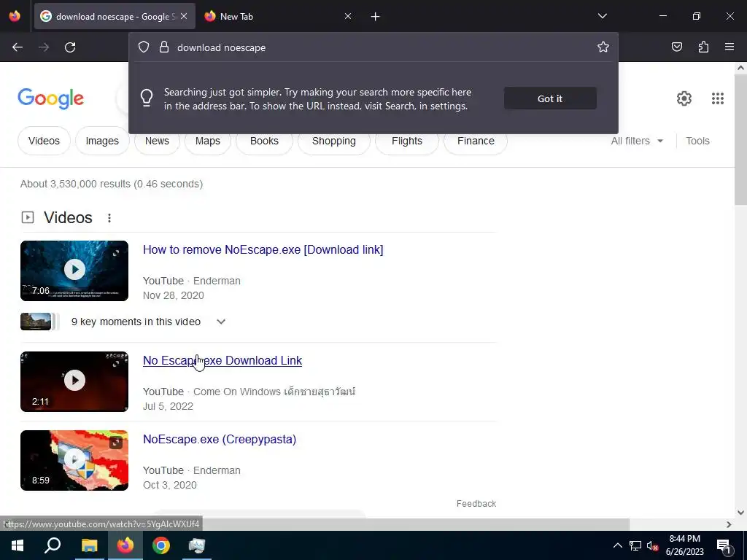Show hidden system tray icons
Screen dimensions: 747x560
point(617,545)
